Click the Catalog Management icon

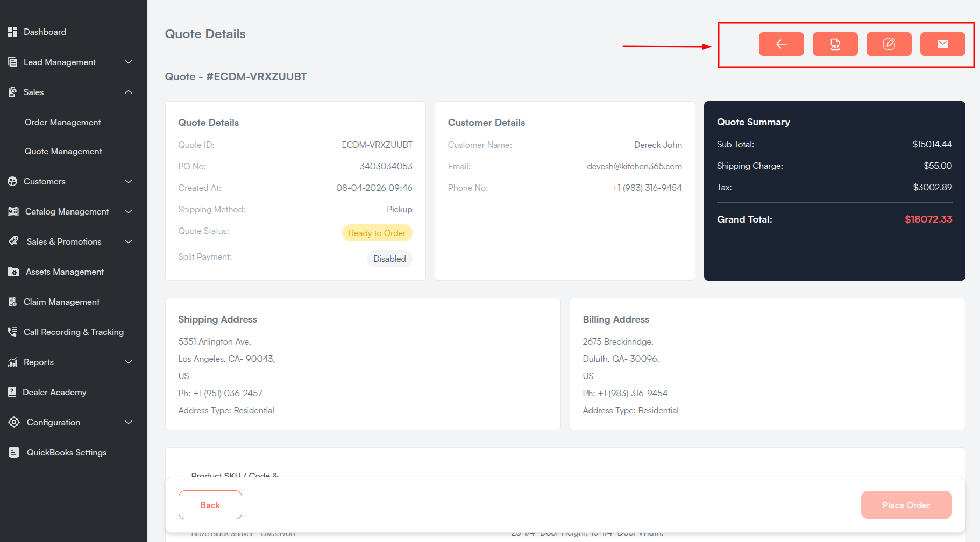[x=13, y=211]
